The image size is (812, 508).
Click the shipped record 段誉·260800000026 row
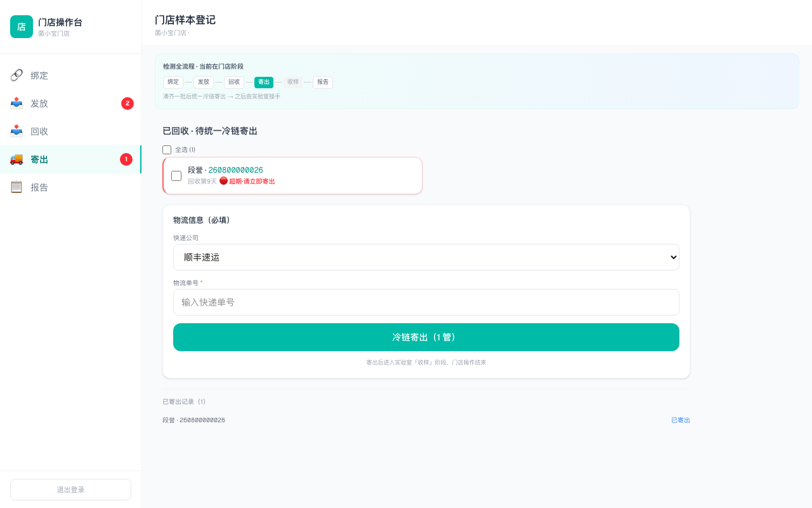point(426,420)
